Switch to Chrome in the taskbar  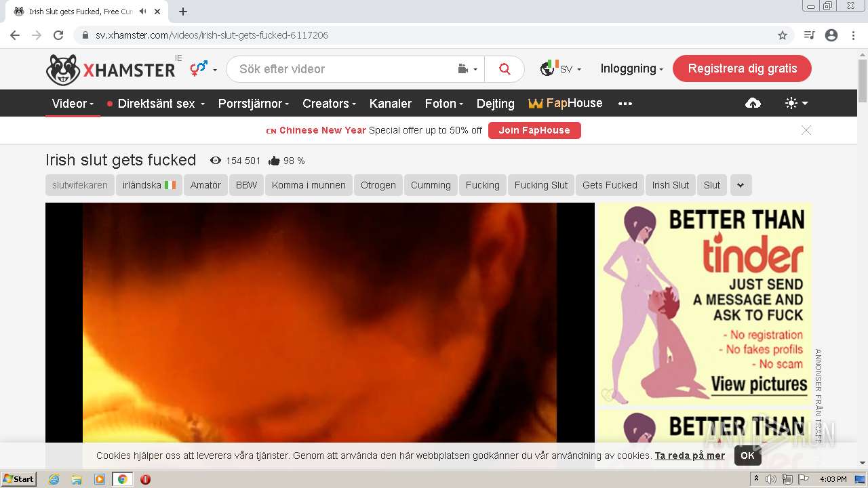[x=122, y=479]
